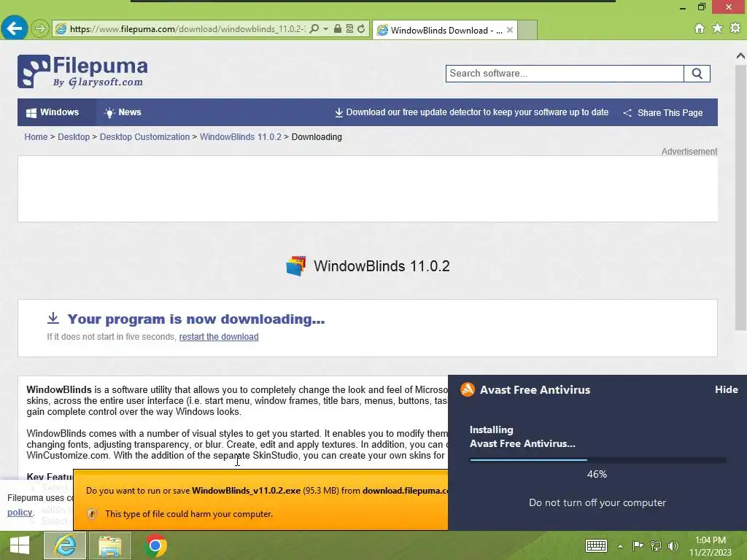Click the network tray icon
The height and width of the screenshot is (560, 747).
click(656, 545)
